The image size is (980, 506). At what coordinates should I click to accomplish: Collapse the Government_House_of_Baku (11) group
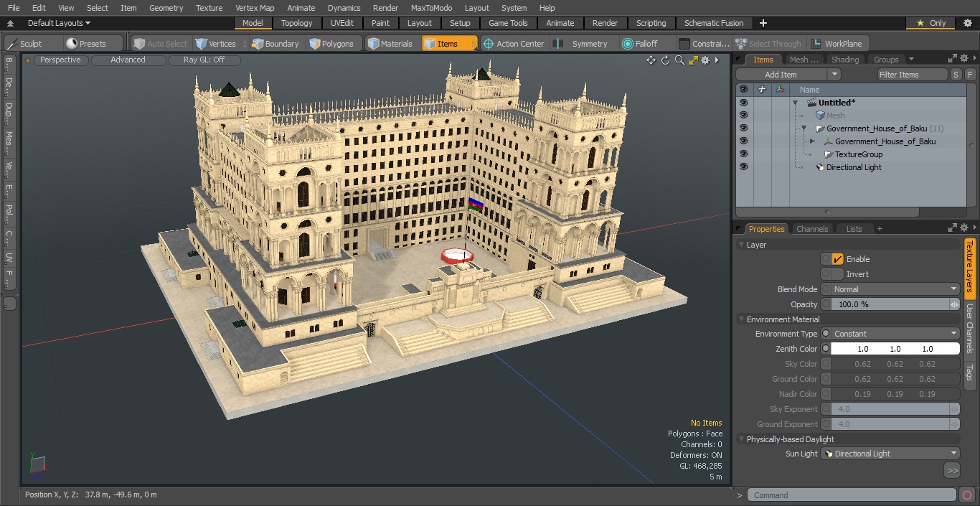click(x=804, y=128)
